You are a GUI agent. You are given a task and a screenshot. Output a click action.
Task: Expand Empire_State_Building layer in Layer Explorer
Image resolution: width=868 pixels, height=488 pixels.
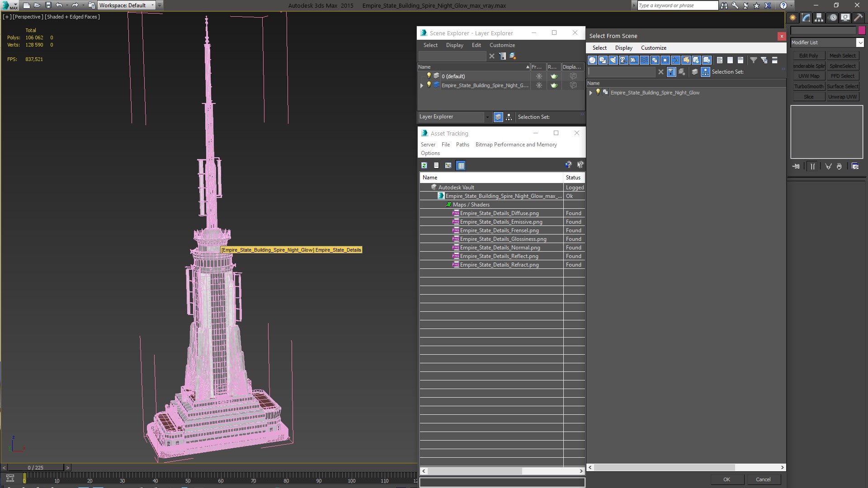pos(422,85)
